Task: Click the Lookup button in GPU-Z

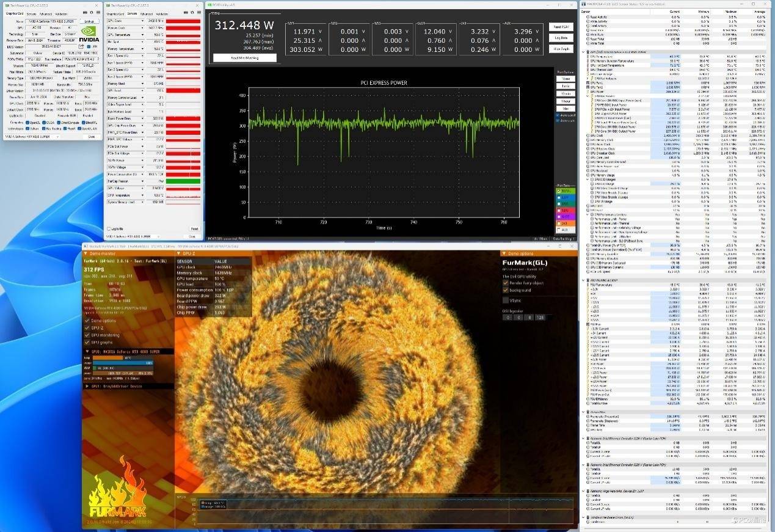Action: click(89, 21)
